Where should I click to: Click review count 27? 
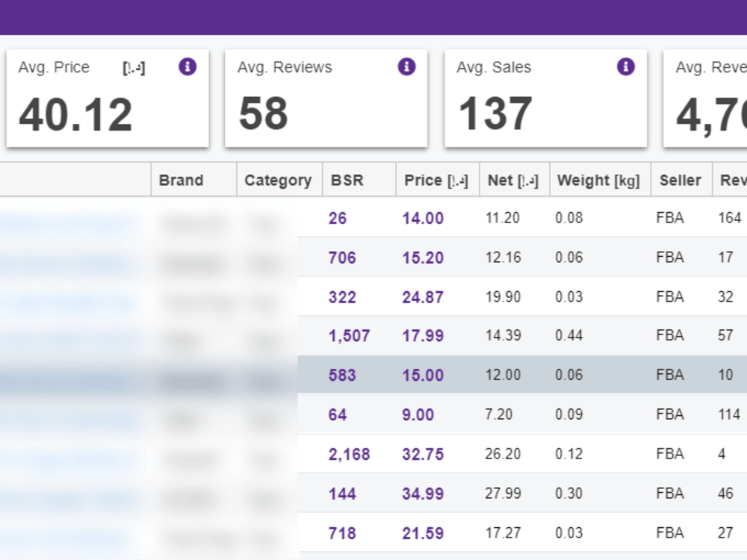coord(725,532)
